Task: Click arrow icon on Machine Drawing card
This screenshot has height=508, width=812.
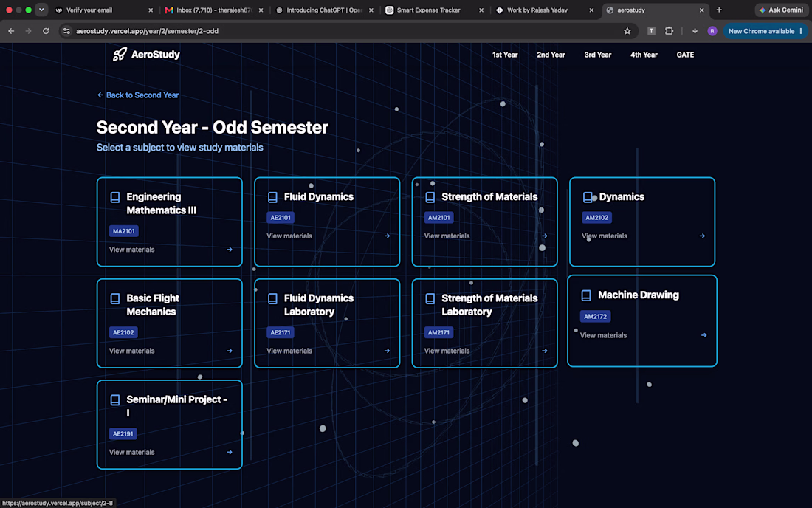Action: [x=703, y=335]
